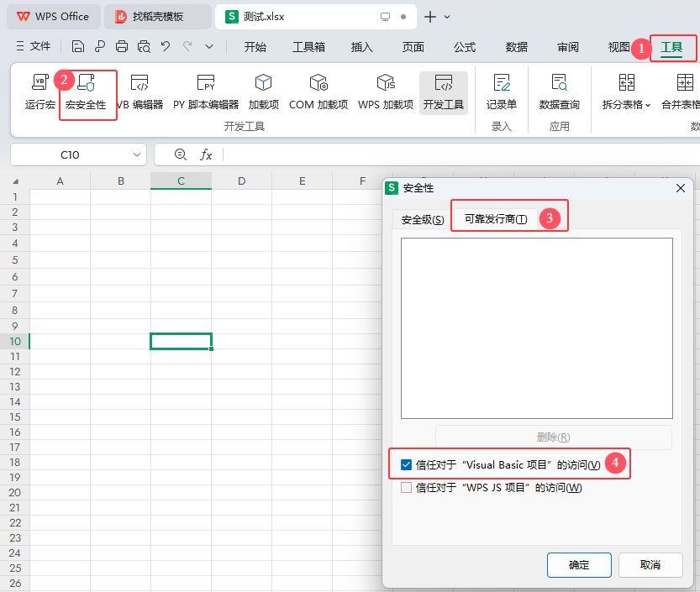
Task: Enable trust access to WPS JS project
Action: [407, 488]
